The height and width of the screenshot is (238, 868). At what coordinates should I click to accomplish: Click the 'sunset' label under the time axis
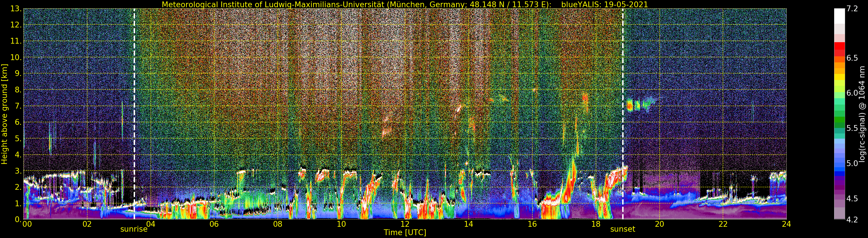[x=623, y=229]
